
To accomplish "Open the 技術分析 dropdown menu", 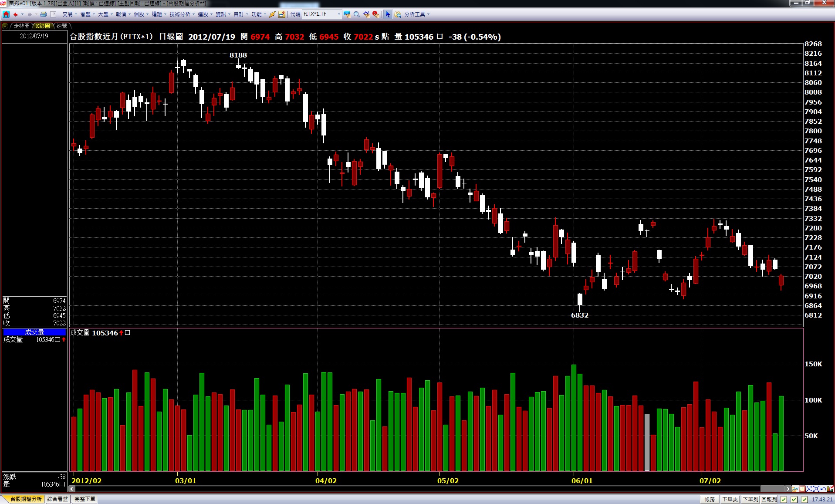I will [182, 14].
